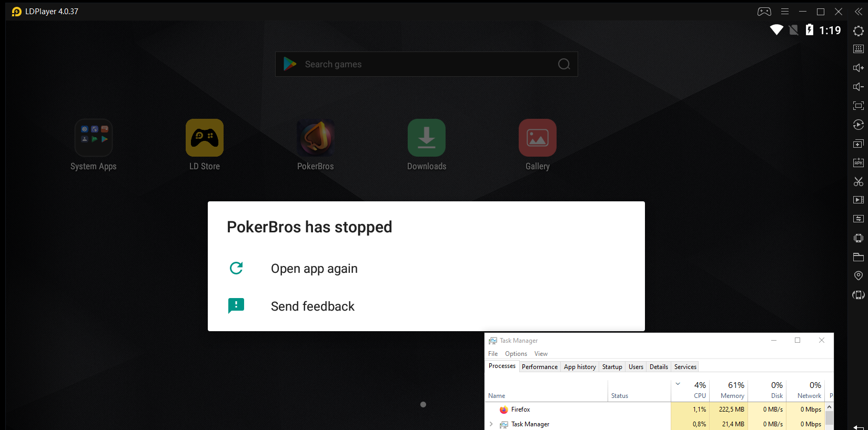Open the System Apps folder
Image resolution: width=868 pixels, height=430 pixels.
coord(93,145)
